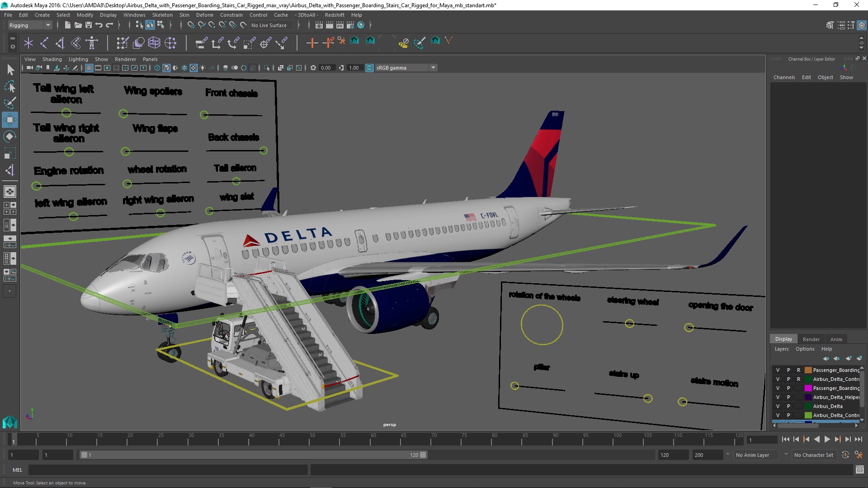Click the Save Scene icon
This screenshot has width=868, height=488.
89,25
